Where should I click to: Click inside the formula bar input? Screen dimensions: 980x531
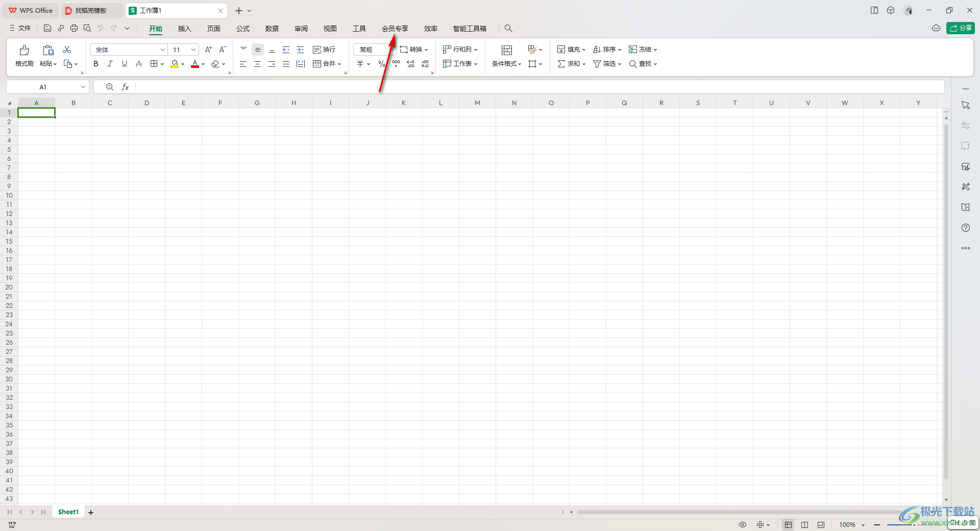click(539, 87)
